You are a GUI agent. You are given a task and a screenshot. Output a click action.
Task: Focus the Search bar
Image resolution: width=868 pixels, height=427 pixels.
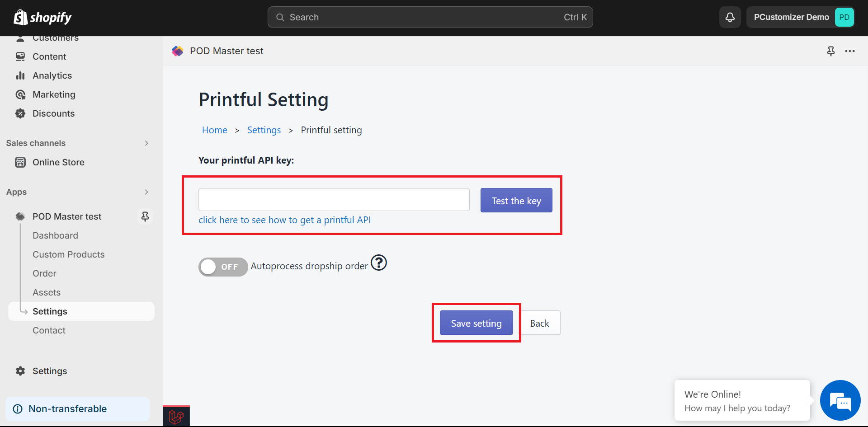(430, 17)
